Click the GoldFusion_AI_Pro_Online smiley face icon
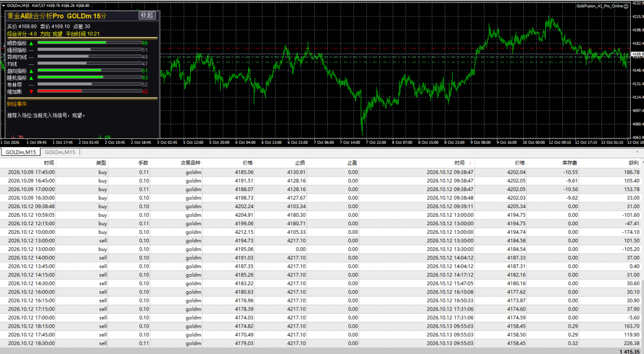Viewport: 644px width, 354px height. point(626,6)
